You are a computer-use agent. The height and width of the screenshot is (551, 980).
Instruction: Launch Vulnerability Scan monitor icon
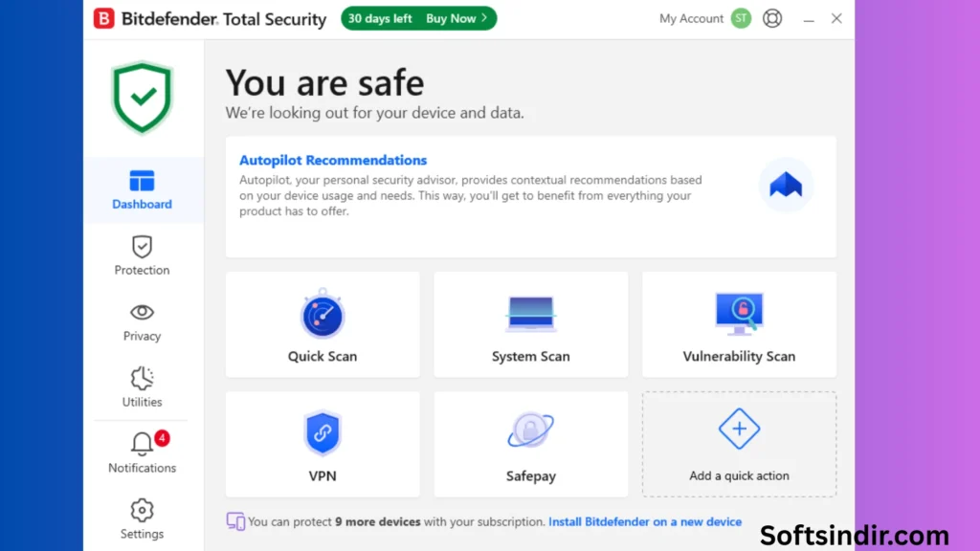[739, 314]
